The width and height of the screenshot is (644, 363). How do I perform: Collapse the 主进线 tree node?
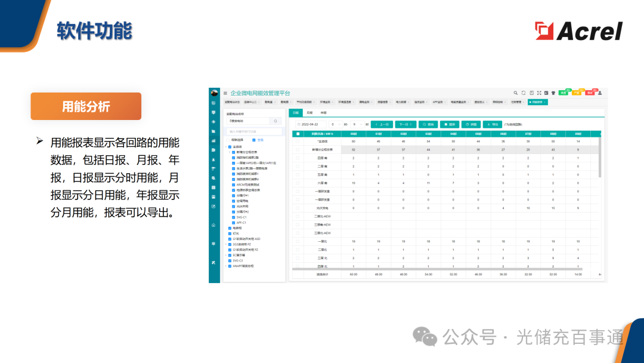225,146
